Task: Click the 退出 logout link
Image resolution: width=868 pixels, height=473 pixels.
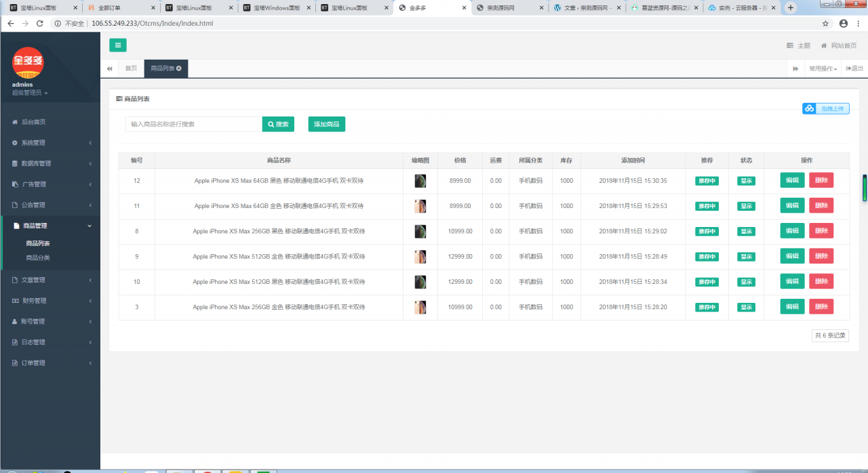Action: pyautogui.click(x=854, y=68)
